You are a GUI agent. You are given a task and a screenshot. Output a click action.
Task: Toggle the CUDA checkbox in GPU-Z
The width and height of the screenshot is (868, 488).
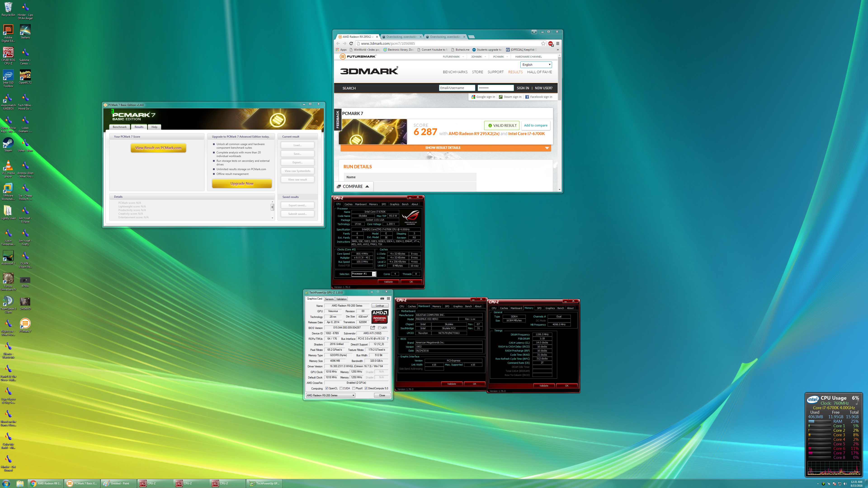point(341,388)
